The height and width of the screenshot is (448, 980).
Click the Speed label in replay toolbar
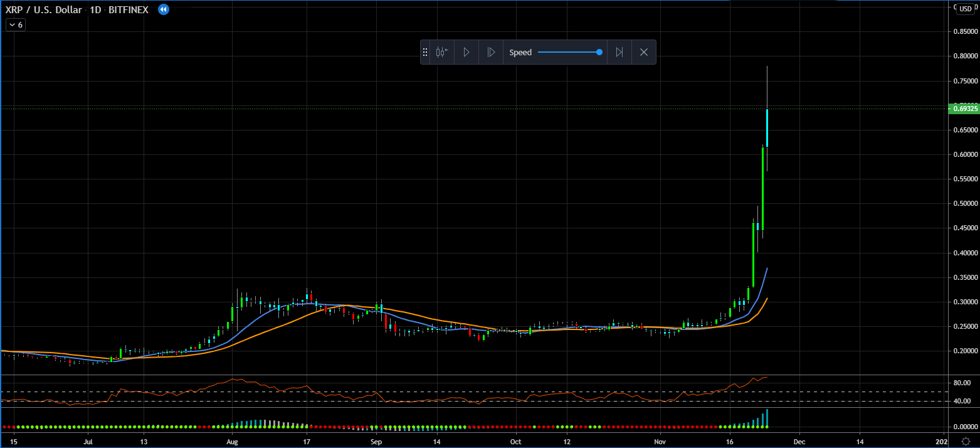tap(520, 53)
